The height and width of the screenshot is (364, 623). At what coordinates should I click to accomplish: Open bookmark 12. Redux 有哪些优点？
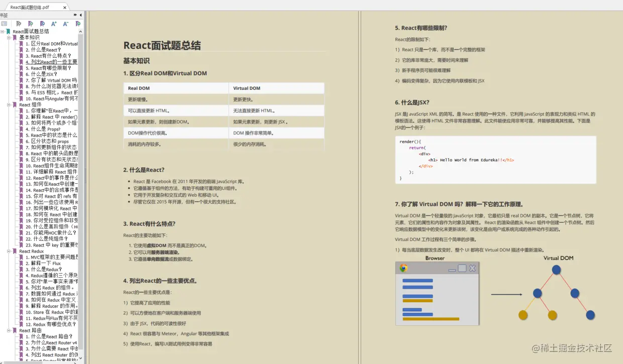click(x=52, y=324)
